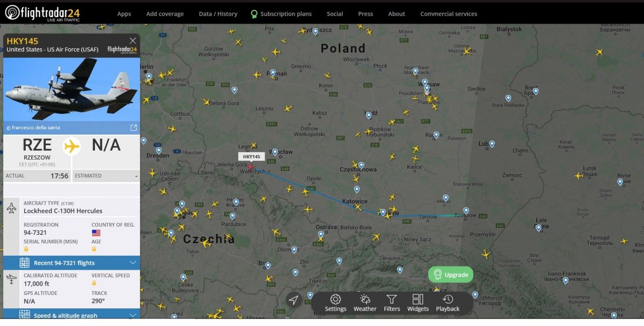Click the aircraft silhouette icon beside Aircraft Type
Viewport: 644px width, 326px height.
[12, 208]
